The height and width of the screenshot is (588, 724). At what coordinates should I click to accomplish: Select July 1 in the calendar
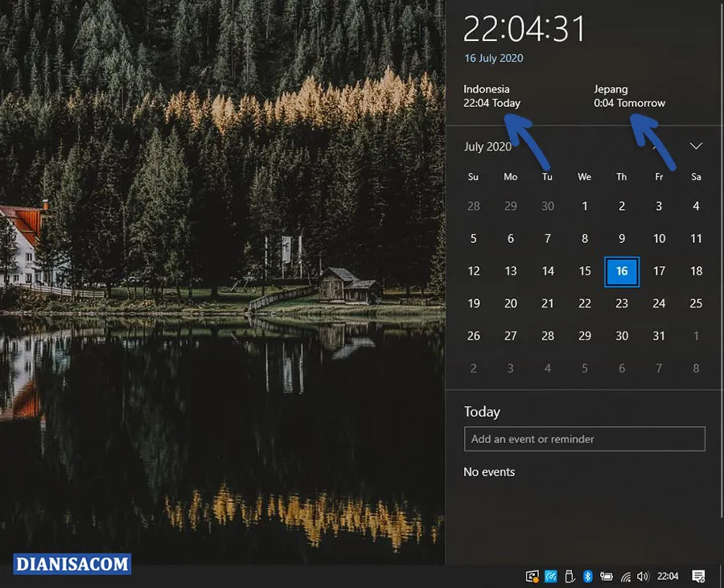[585, 206]
